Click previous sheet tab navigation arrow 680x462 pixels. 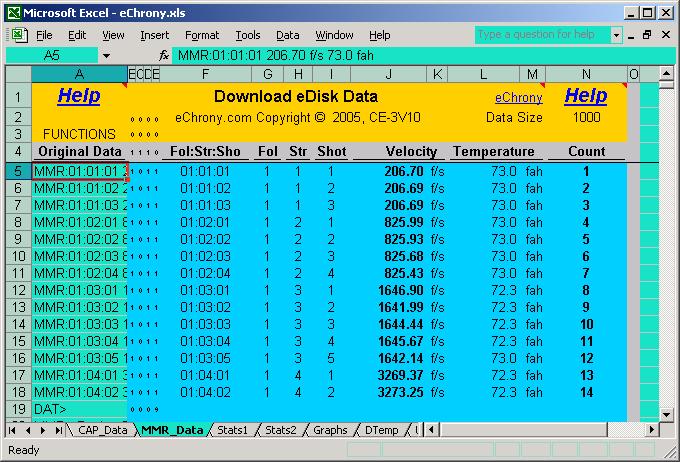(x=28, y=430)
